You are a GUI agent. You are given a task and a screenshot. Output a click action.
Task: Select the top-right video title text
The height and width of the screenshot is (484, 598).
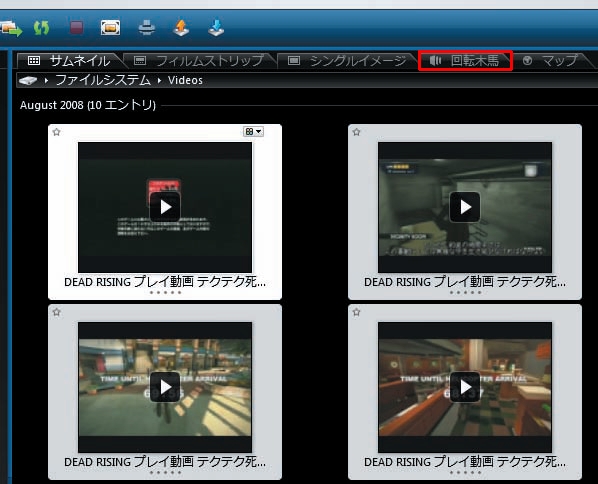click(465, 282)
